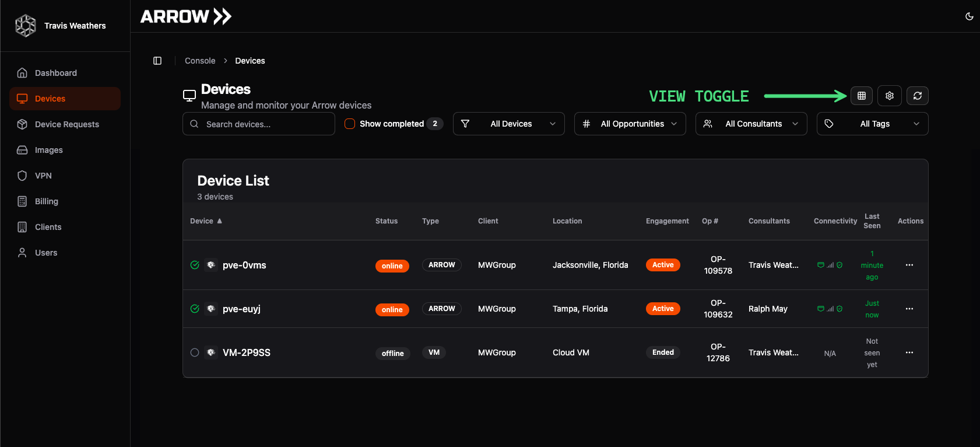The height and width of the screenshot is (447, 980).
Task: Open the pve-euyj device name
Action: [x=241, y=309]
